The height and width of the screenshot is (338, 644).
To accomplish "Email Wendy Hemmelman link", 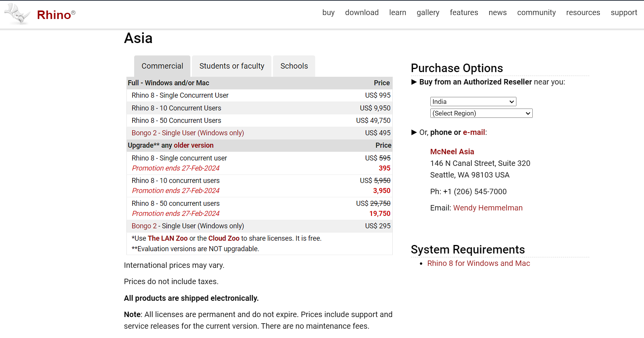I will 488,208.
